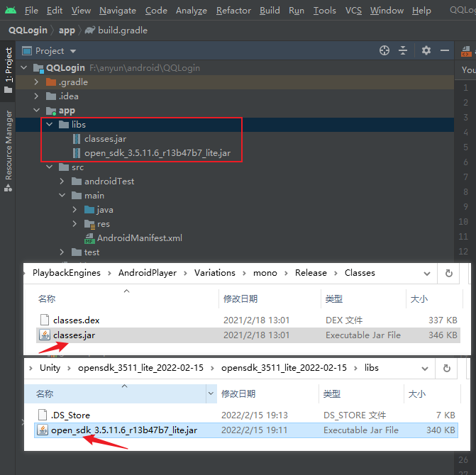
Task: Select open_sdk_3.5.11.6_r13b47b7_lite.jar in project tree
Action: [157, 153]
